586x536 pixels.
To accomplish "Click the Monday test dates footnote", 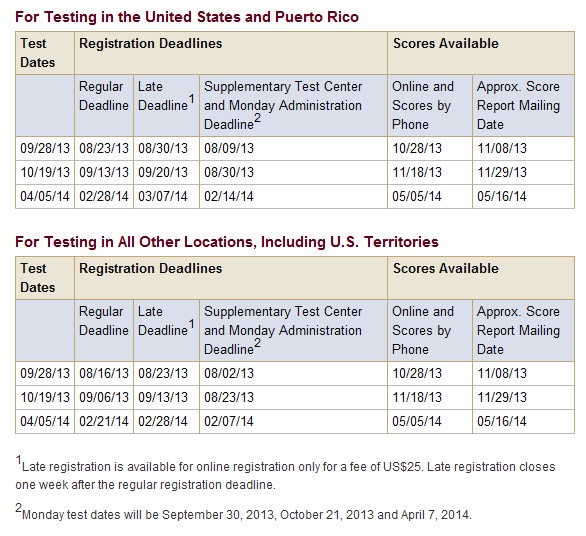I will coord(243,512).
